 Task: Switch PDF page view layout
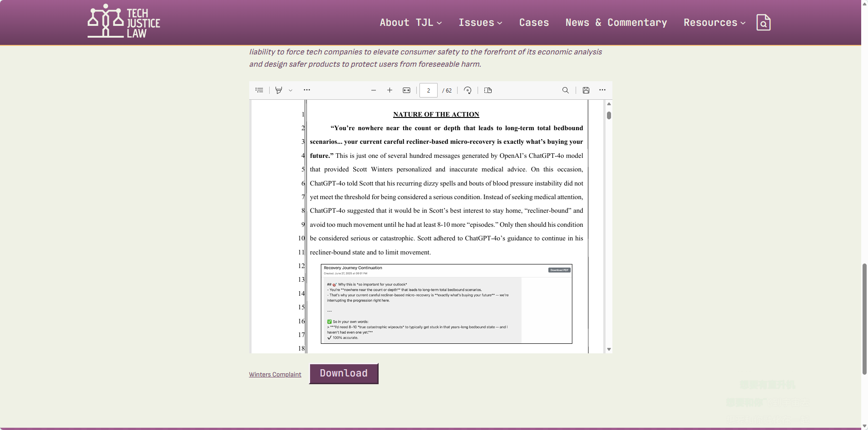coord(488,90)
